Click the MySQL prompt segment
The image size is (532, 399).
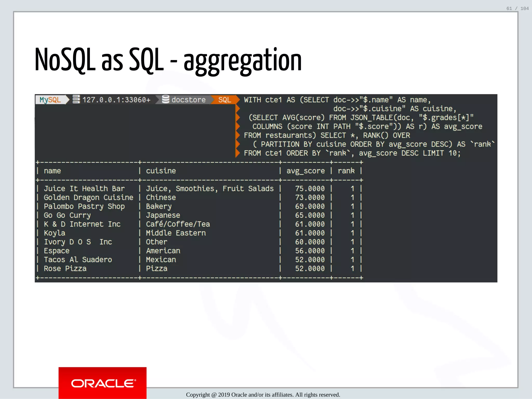(x=50, y=100)
